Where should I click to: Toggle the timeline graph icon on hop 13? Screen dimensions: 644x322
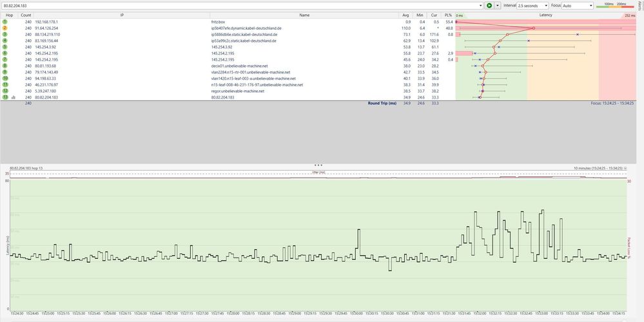[x=13, y=97]
